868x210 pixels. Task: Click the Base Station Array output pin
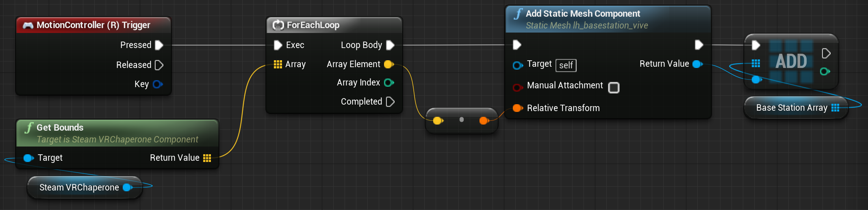pyautogui.click(x=835, y=107)
